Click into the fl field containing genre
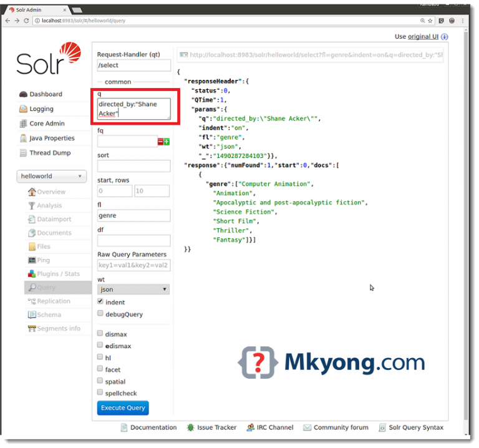 tap(133, 216)
